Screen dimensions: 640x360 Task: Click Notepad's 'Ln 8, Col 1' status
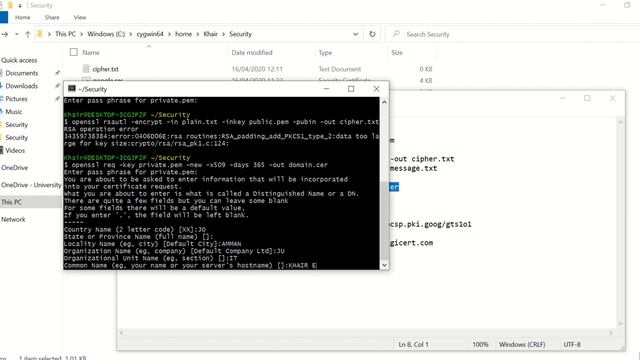(x=413, y=344)
